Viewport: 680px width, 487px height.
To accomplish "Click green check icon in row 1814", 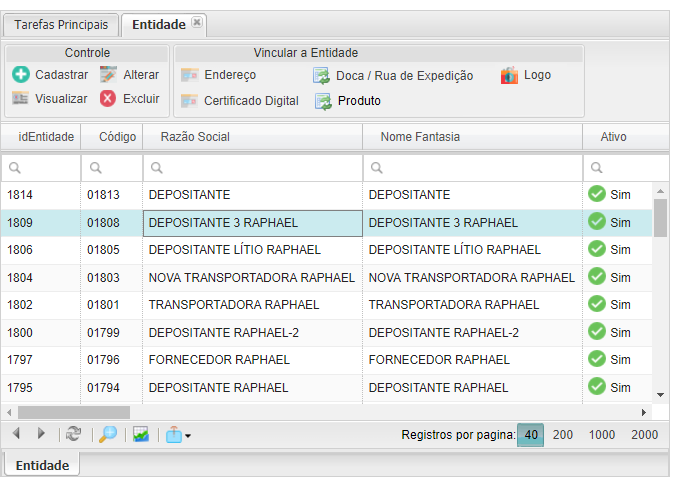I will [597, 194].
